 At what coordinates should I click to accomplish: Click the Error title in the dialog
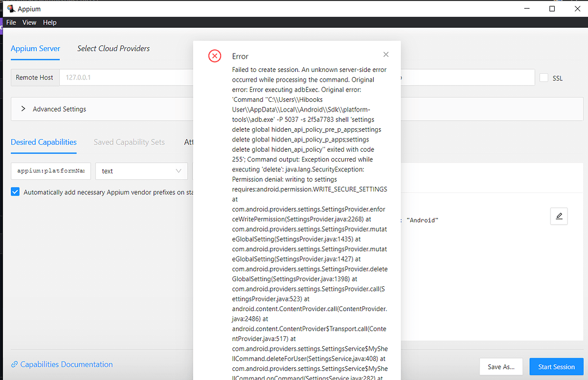pos(240,56)
